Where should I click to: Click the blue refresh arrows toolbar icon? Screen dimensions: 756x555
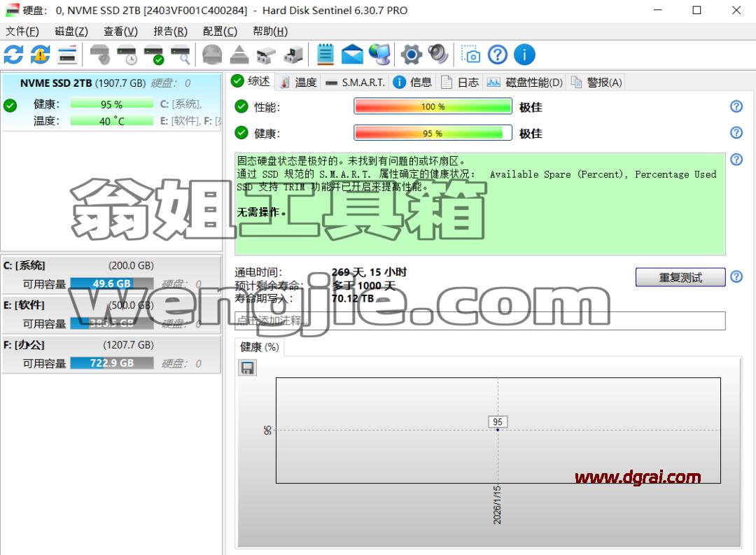click(x=13, y=55)
